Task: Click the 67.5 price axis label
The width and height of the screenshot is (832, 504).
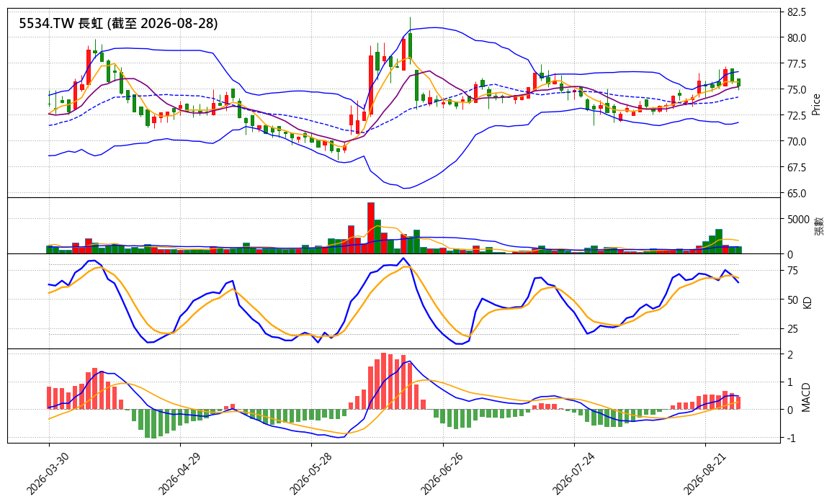Action: pos(797,168)
